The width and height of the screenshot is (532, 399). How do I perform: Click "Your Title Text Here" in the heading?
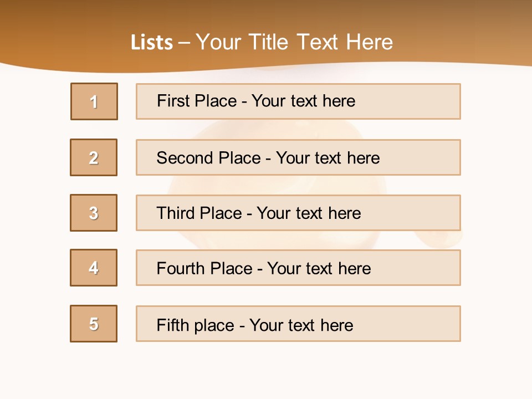pyautogui.click(x=294, y=42)
